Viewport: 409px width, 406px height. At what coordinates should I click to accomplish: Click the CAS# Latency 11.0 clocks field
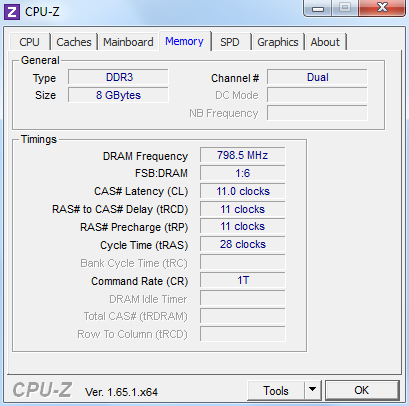(x=243, y=191)
